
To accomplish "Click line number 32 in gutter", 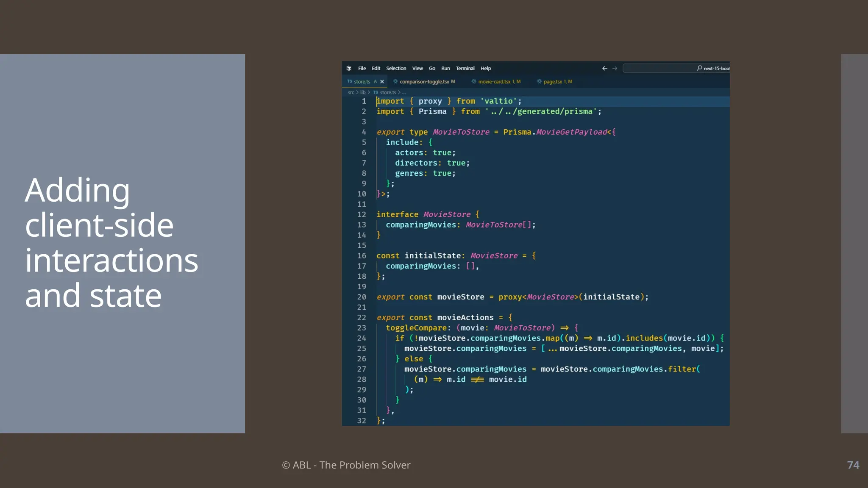I will pyautogui.click(x=362, y=421).
